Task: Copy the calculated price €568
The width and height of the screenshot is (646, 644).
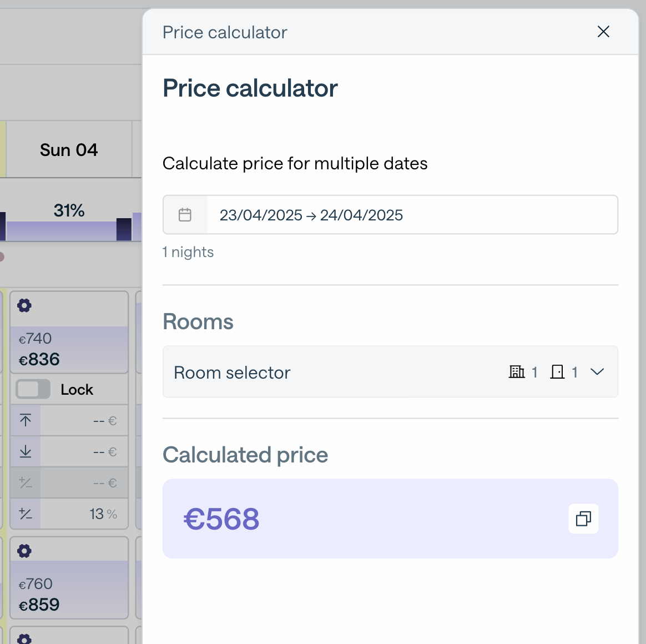Action: point(583,519)
